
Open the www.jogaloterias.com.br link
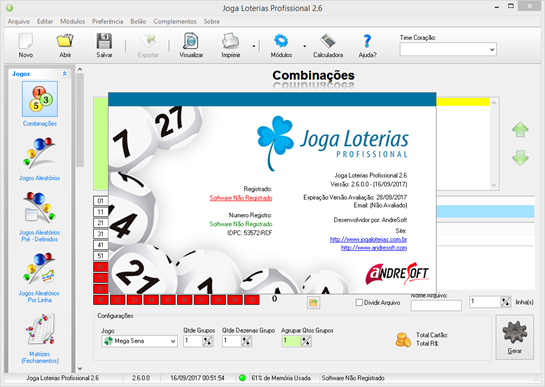[x=368, y=239]
